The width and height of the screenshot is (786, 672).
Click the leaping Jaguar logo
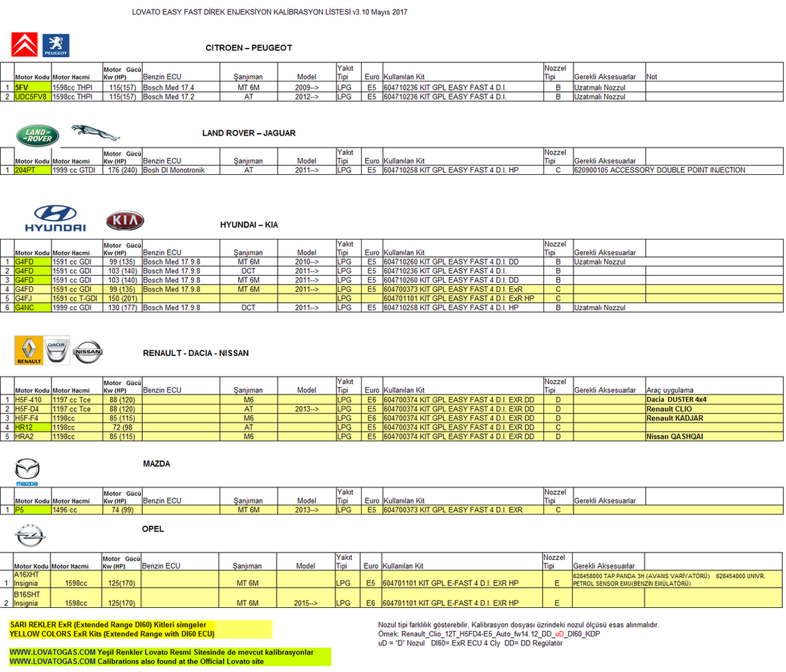tap(95, 133)
